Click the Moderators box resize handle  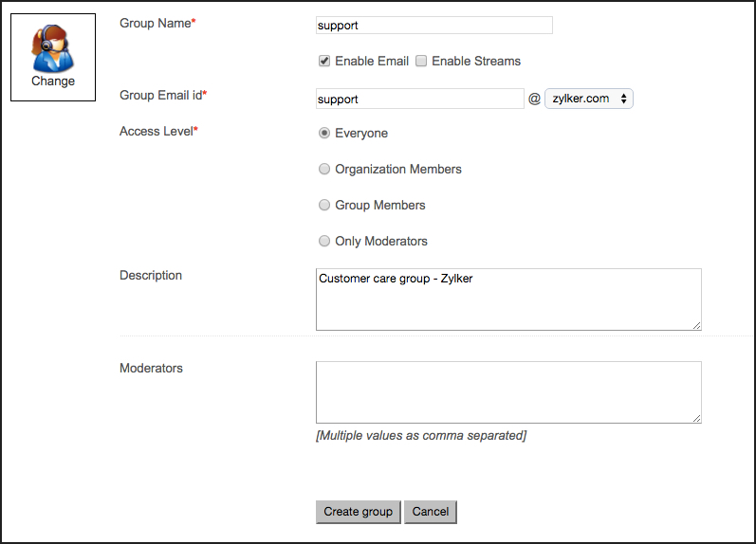point(696,419)
